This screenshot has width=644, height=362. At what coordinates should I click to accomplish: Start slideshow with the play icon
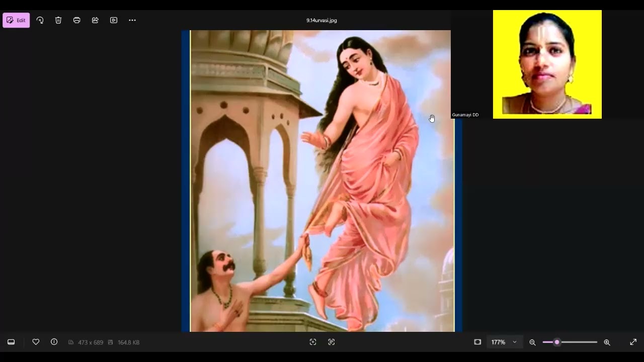pos(114,20)
